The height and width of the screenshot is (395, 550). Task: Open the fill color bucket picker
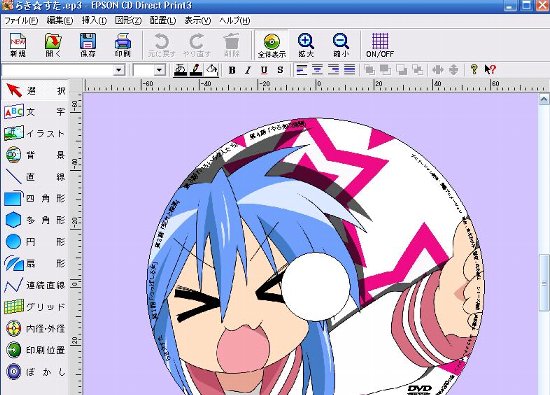click(212, 70)
